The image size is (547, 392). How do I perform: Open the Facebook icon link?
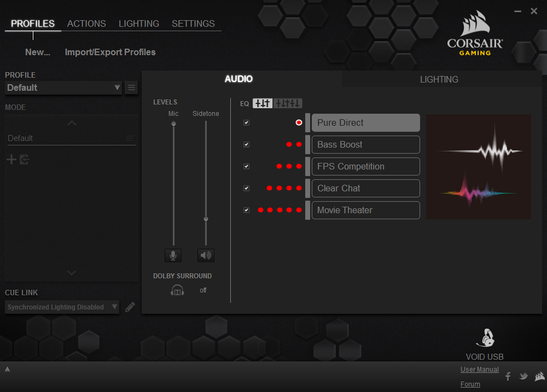508,376
